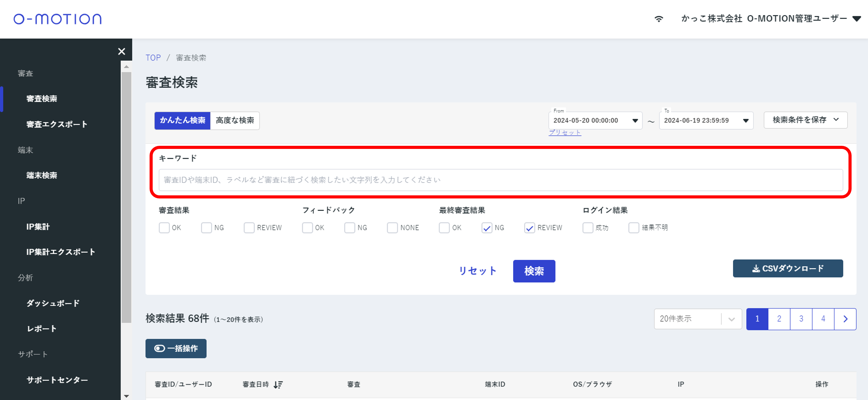Image resolution: width=868 pixels, height=400 pixels.
Task: Click the sort icon next to 審査日時
Action: click(278, 385)
